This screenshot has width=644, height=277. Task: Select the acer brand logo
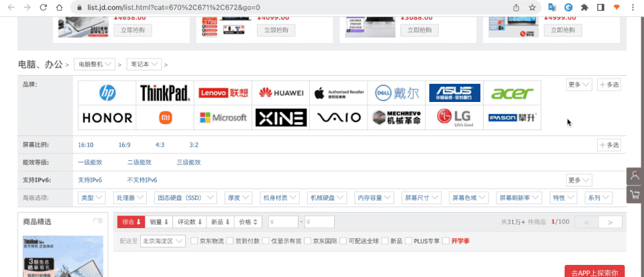512,93
